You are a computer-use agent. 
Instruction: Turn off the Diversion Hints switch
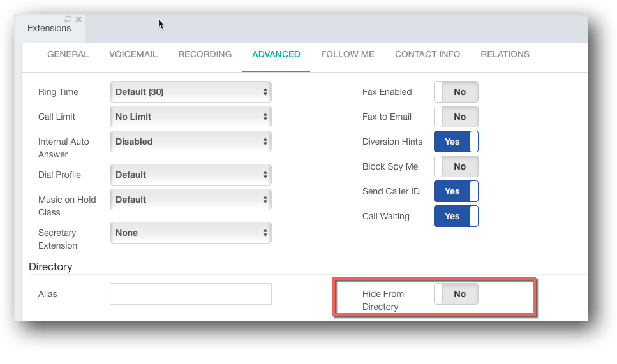[x=456, y=142]
